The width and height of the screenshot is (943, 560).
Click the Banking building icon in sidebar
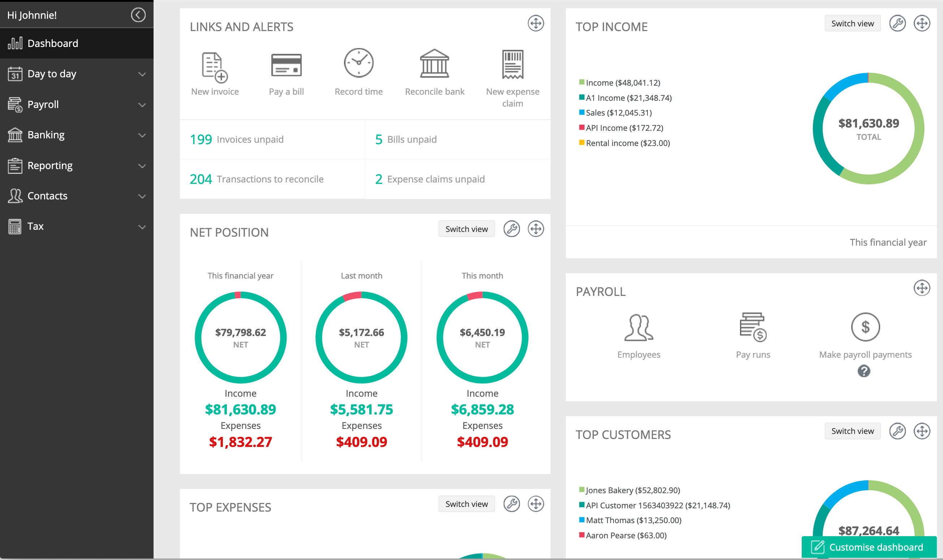(15, 135)
